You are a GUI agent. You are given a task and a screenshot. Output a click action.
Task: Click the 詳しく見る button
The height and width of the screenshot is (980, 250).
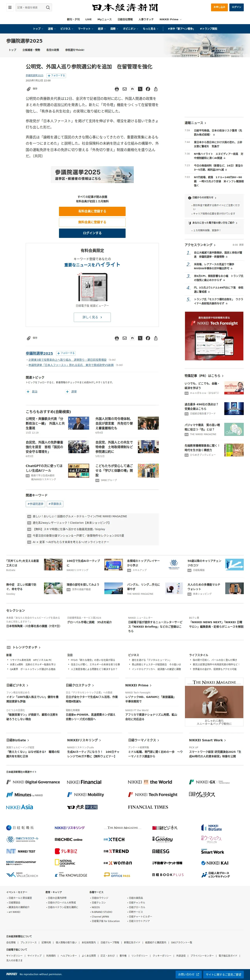[x=92, y=317]
